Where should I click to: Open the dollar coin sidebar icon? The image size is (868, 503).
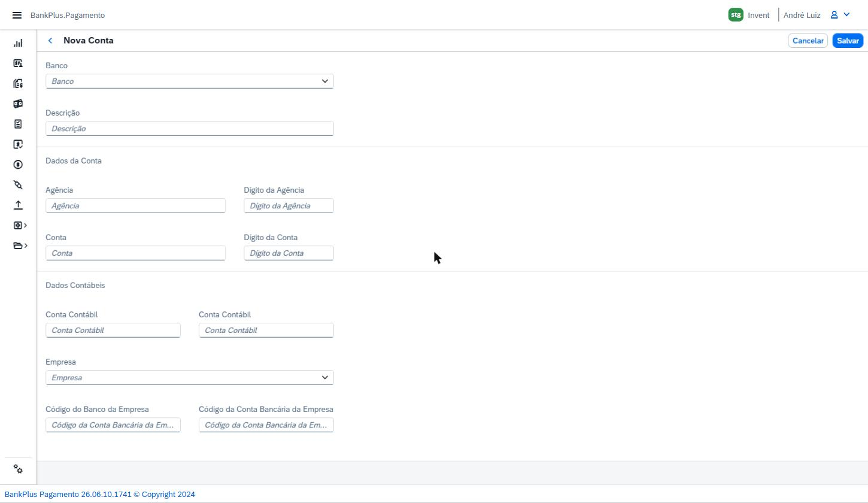click(x=18, y=165)
